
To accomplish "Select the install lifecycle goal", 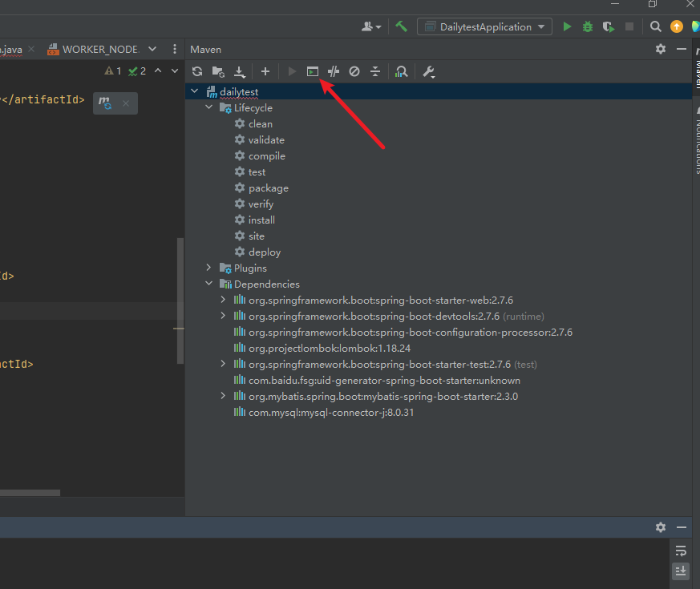I will (261, 220).
